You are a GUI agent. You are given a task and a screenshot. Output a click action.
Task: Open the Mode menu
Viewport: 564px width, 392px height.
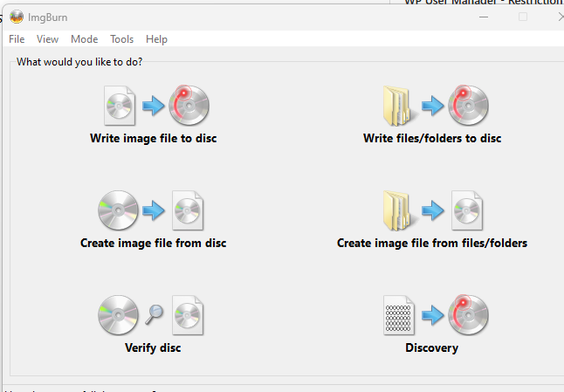point(84,38)
